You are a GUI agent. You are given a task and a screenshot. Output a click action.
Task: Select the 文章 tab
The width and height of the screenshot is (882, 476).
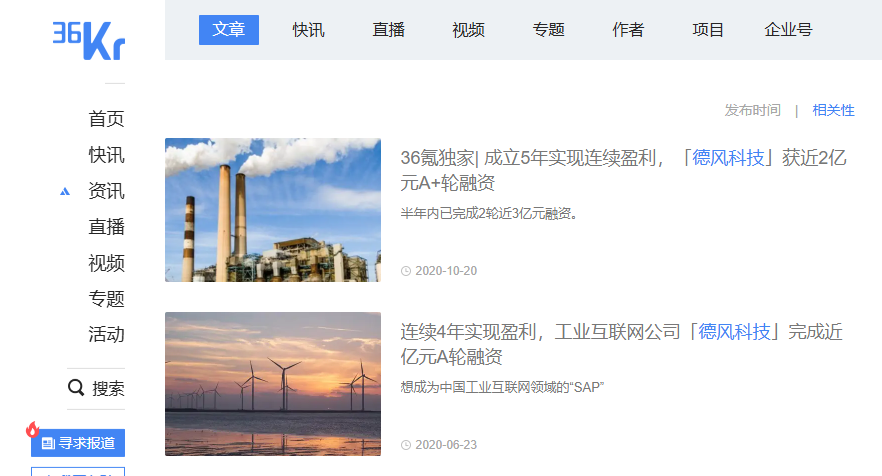pyautogui.click(x=229, y=30)
